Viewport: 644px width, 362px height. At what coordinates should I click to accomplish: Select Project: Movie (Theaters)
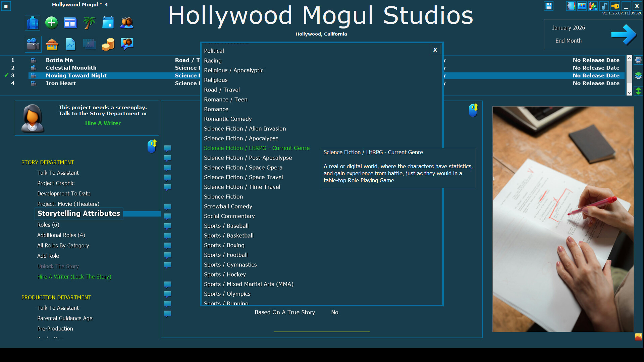tap(68, 204)
